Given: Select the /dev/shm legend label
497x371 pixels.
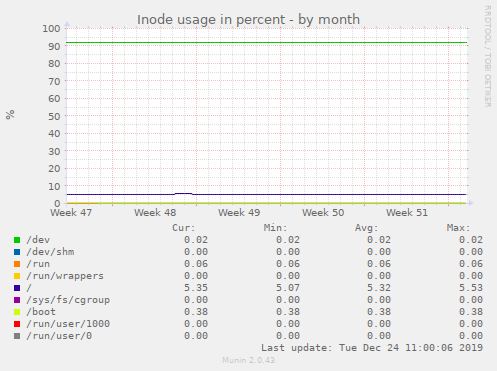Looking at the screenshot, I should pyautogui.click(x=50, y=252).
